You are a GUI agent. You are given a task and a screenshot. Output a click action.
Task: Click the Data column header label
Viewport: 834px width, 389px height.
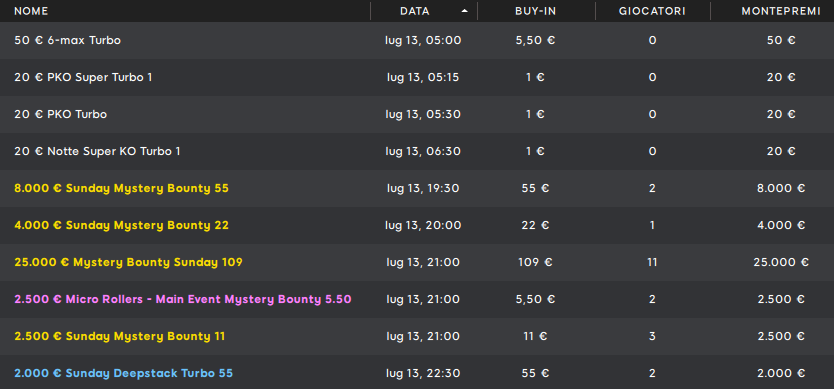coord(415,11)
